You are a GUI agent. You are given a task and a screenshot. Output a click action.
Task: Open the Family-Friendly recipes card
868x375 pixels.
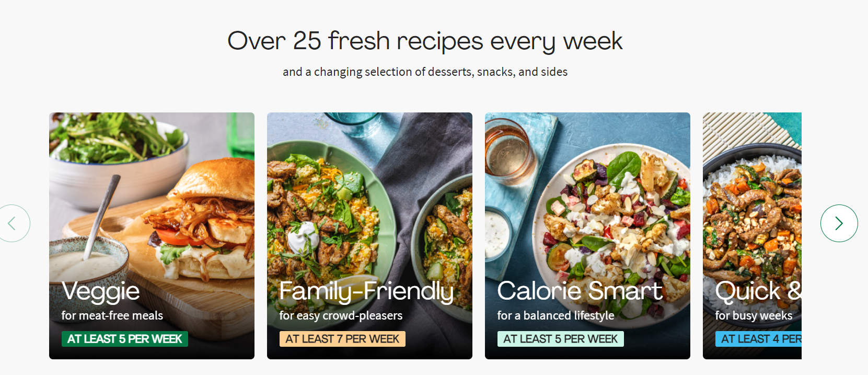click(369, 235)
